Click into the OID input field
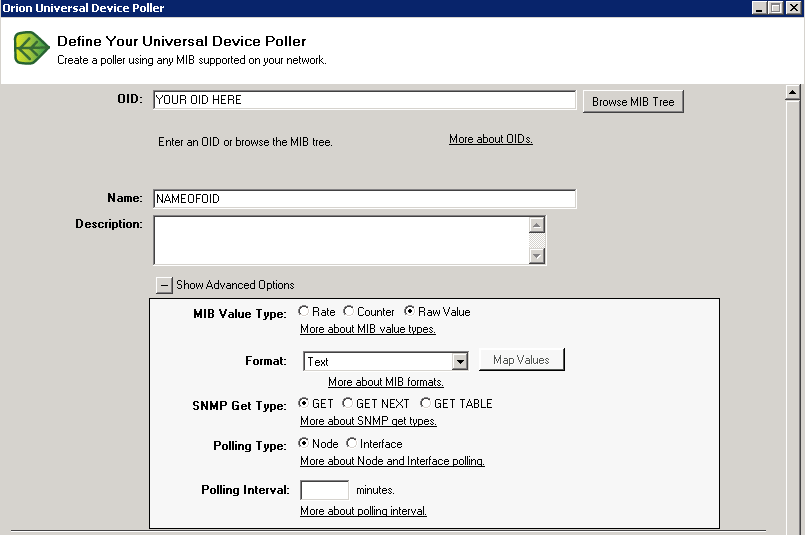805x535 pixels. [365, 100]
